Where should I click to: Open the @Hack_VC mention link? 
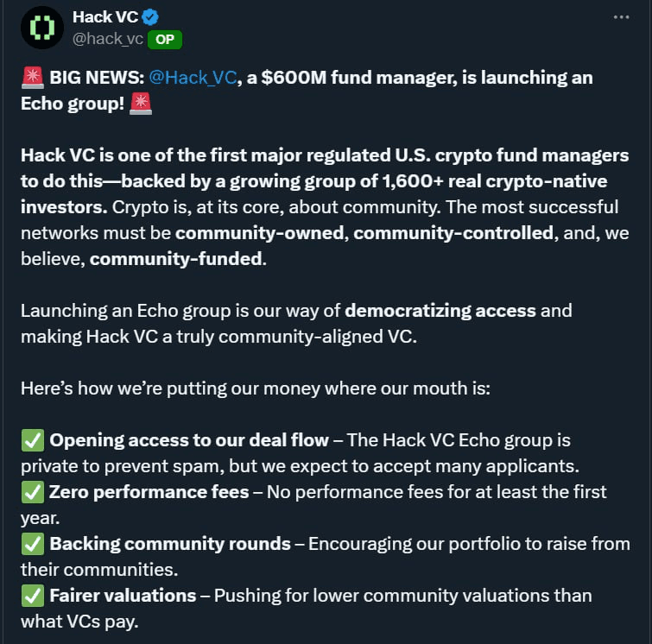(193, 78)
